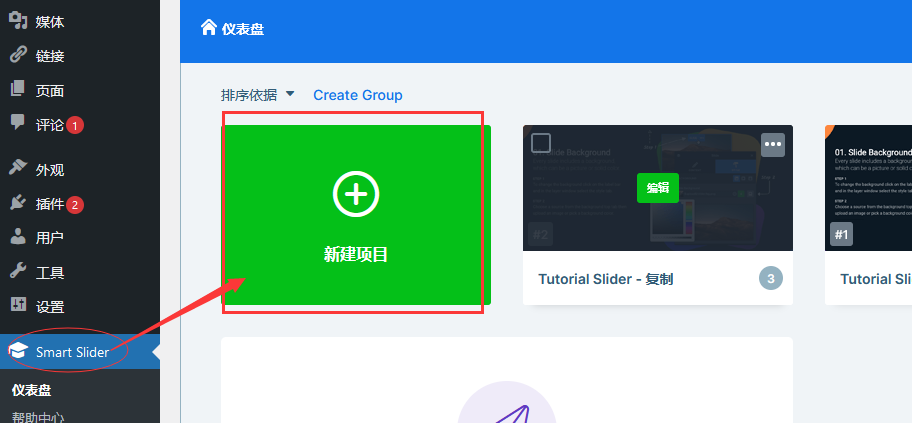The height and width of the screenshot is (423, 912).
Task: Click the Users (用户) person icon
Action: [18, 238]
